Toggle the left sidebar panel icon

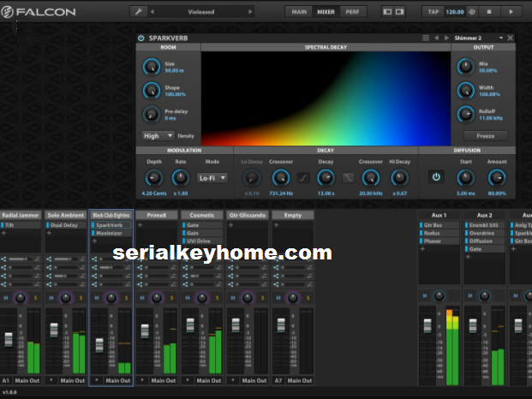(387, 12)
